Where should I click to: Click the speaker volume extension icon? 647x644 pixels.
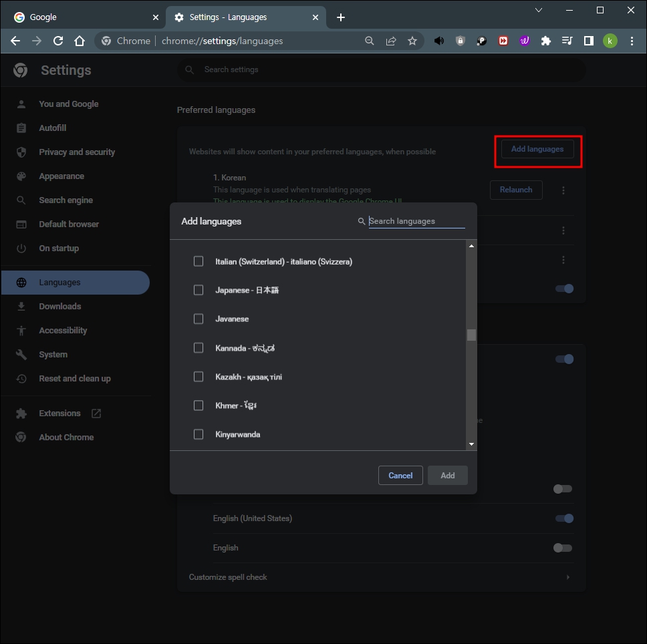(x=439, y=41)
